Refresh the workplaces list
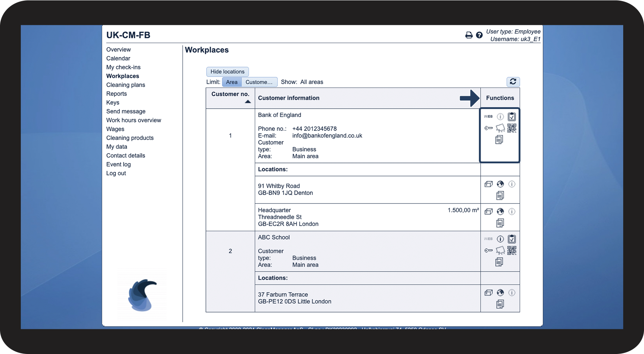 (x=513, y=82)
